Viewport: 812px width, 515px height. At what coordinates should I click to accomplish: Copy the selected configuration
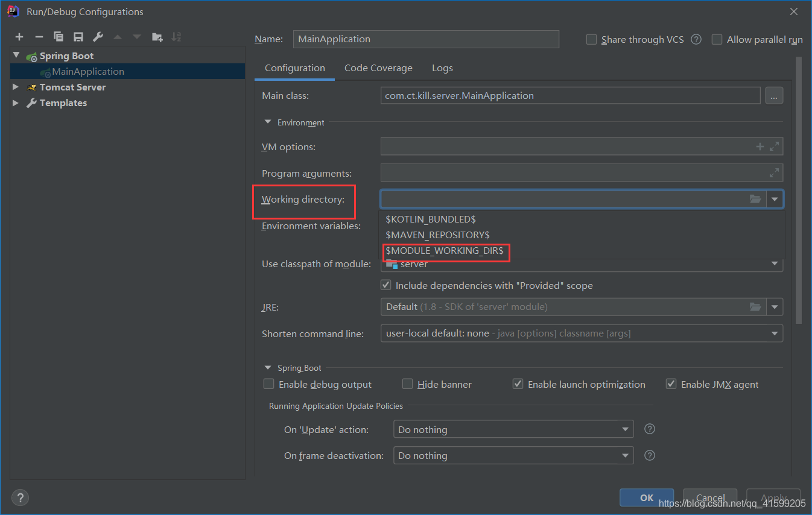pos(59,37)
